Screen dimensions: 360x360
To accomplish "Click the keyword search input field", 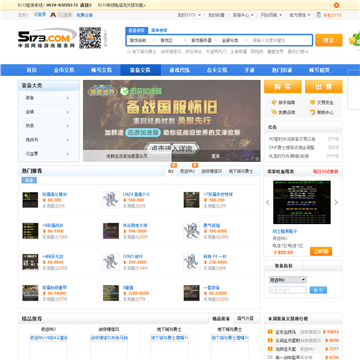I will 281,40.
